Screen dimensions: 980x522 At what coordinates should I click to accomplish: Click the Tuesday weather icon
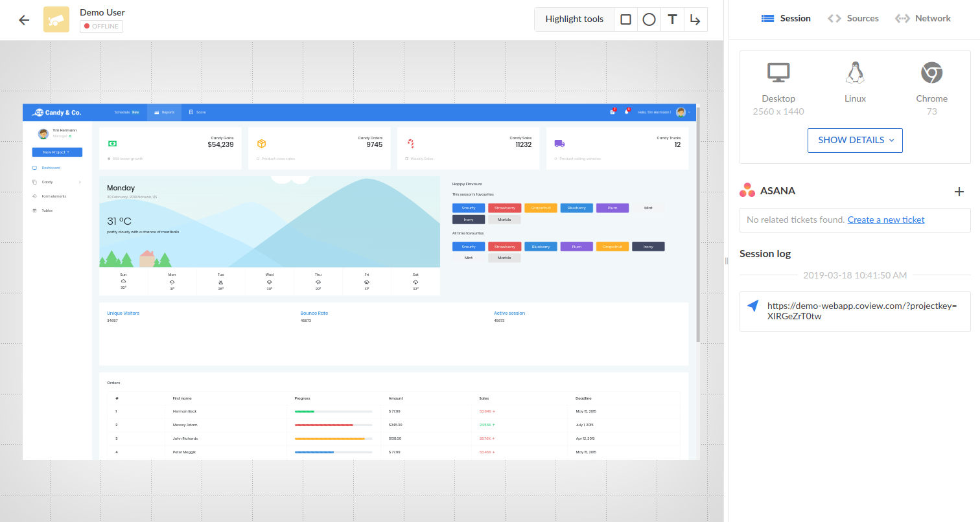(220, 282)
